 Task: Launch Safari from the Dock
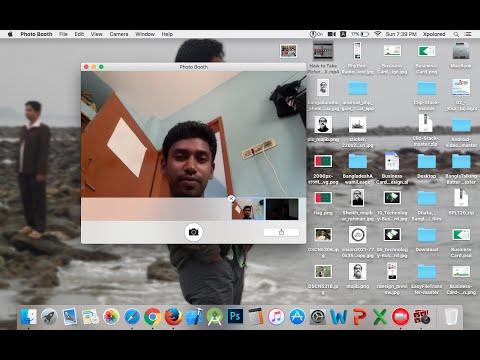tap(132, 317)
